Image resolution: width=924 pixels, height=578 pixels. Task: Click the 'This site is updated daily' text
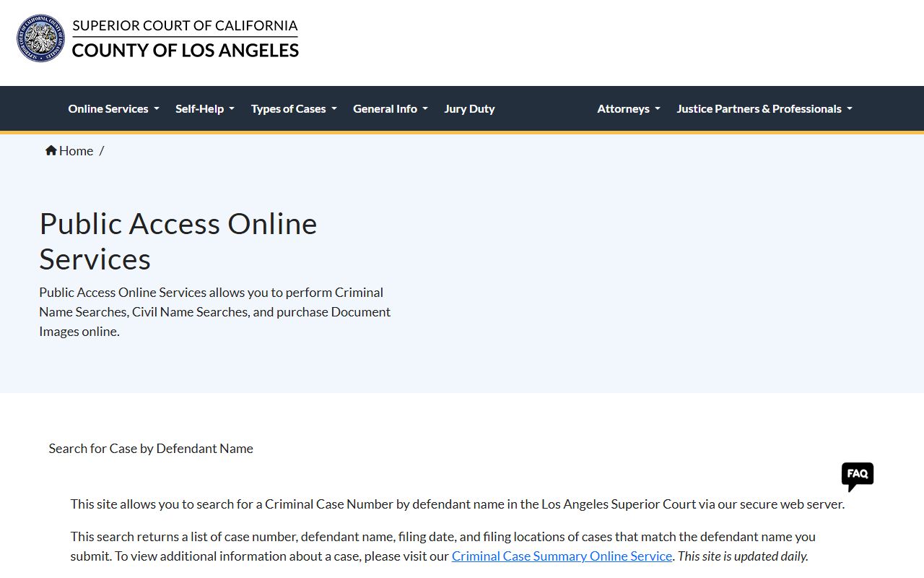click(x=743, y=556)
